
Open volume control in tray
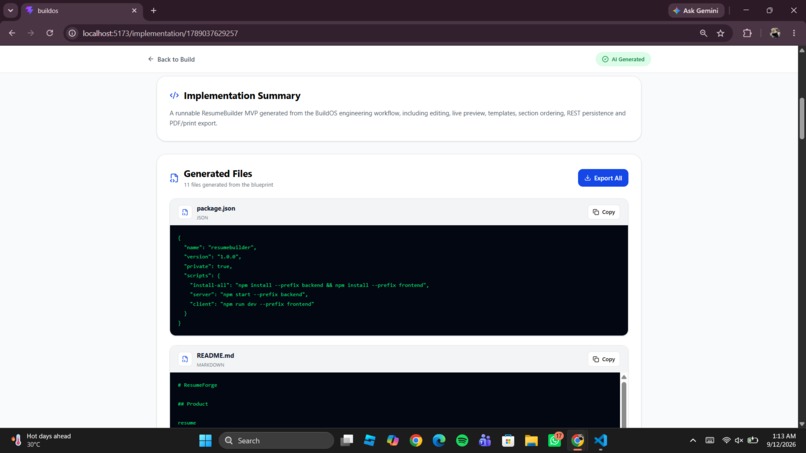coord(739,441)
